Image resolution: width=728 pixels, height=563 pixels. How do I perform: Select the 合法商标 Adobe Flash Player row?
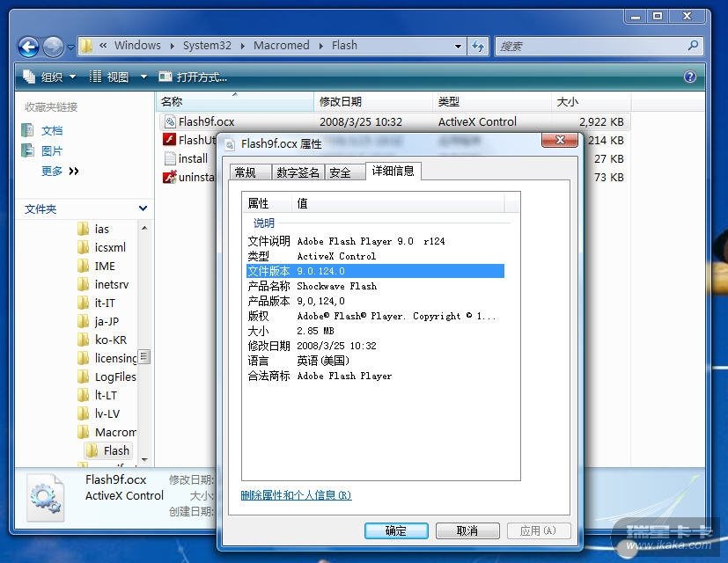pos(375,376)
